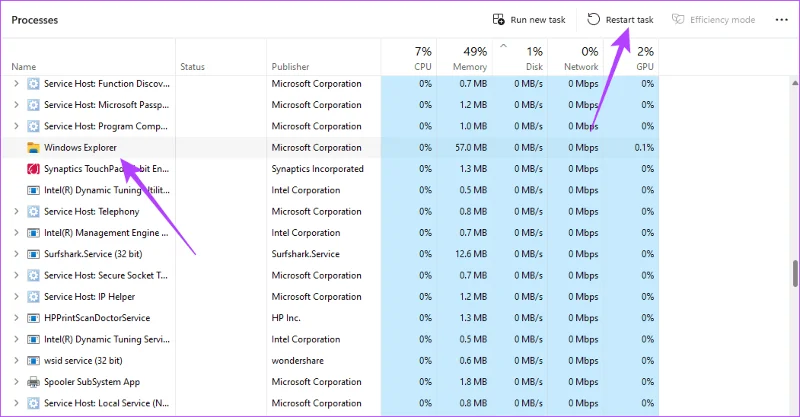800x417 pixels.
Task: Expand Surfshark.Service (32 bit) row
Action: tap(16, 254)
